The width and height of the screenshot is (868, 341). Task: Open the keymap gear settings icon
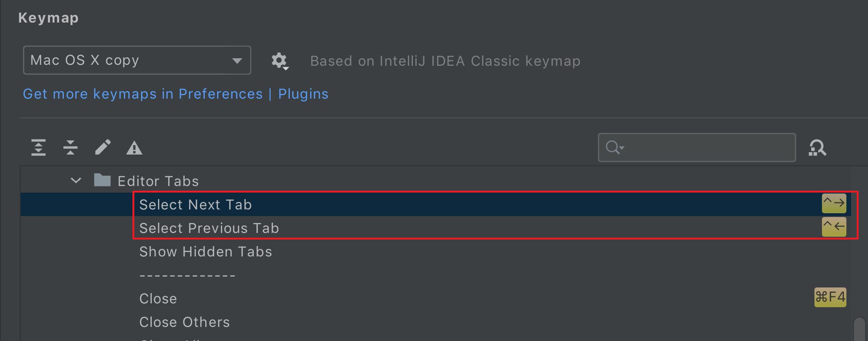[279, 61]
